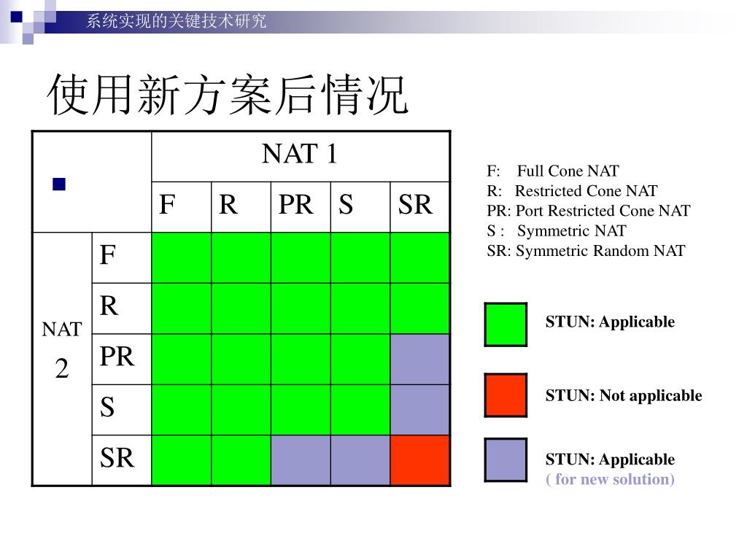The width and height of the screenshot is (747, 560).
Task: Click the 'F: Full Cone NAT' legend line
Action: [553, 171]
